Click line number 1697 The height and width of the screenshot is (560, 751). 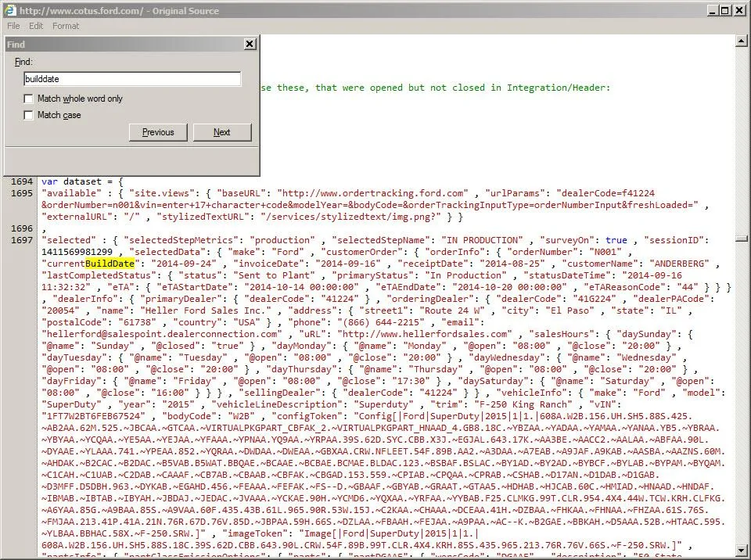click(22, 240)
